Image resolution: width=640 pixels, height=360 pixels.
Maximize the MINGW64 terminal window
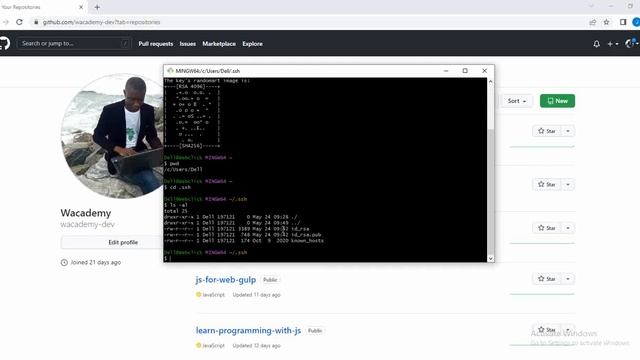pos(465,71)
